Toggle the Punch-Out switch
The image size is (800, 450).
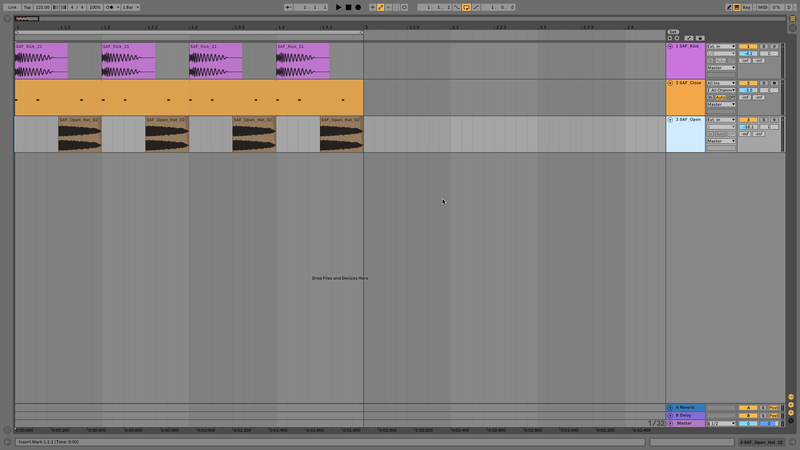click(476, 7)
